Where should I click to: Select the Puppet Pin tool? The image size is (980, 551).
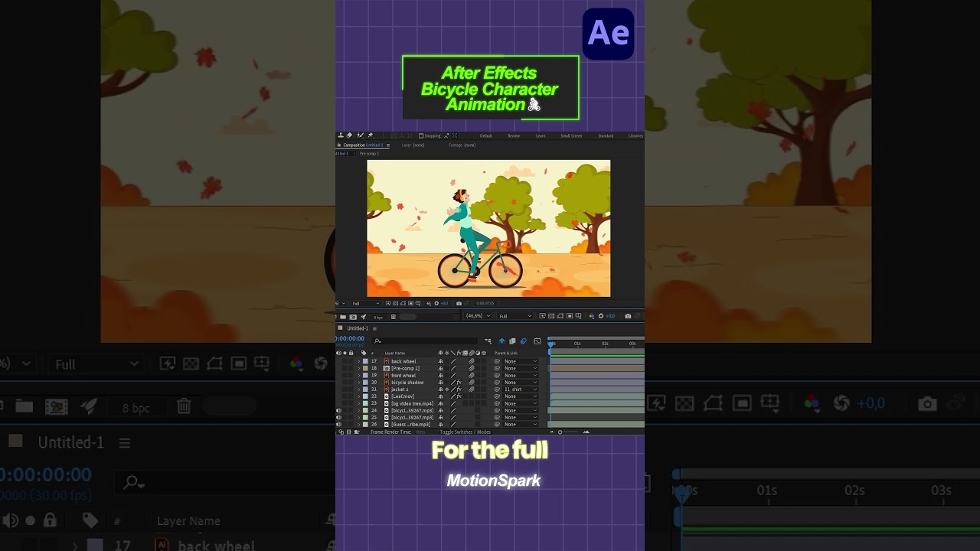(371, 135)
